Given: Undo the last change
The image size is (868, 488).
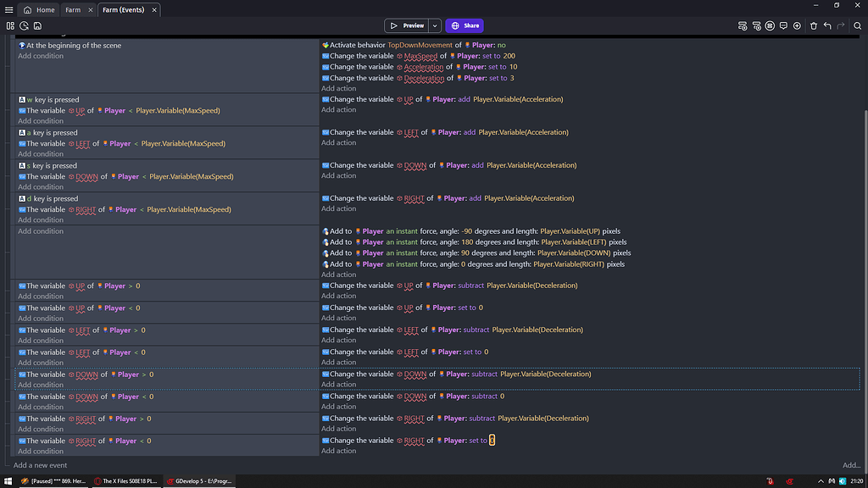Looking at the screenshot, I should [x=827, y=25].
